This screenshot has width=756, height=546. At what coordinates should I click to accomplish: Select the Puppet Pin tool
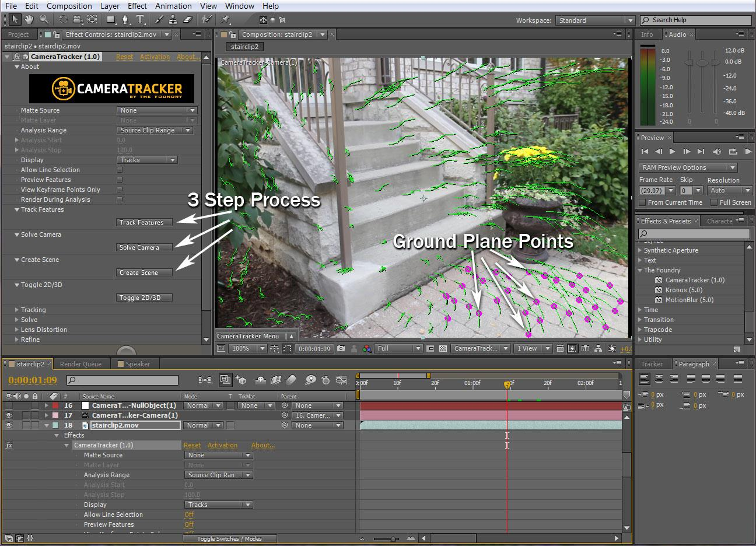click(x=226, y=20)
